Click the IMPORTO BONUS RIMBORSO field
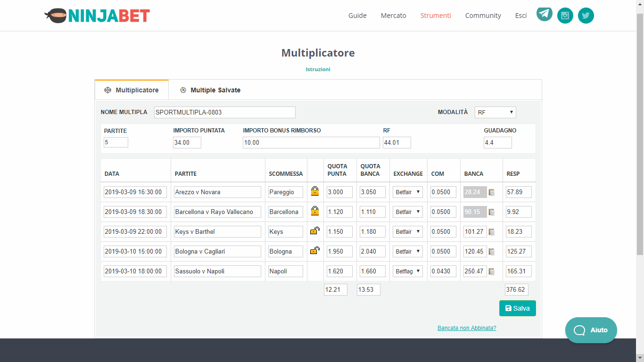 311,142
